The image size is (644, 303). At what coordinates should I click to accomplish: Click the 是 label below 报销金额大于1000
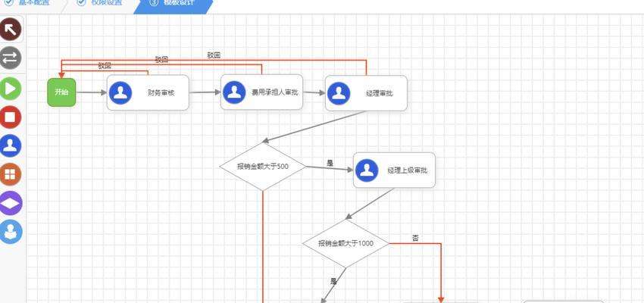point(333,282)
